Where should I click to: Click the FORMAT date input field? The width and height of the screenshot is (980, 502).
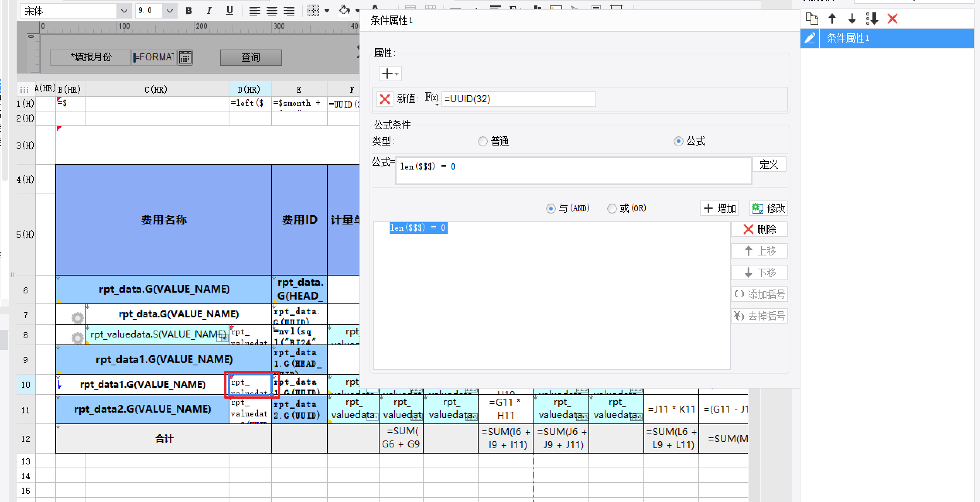(154, 58)
